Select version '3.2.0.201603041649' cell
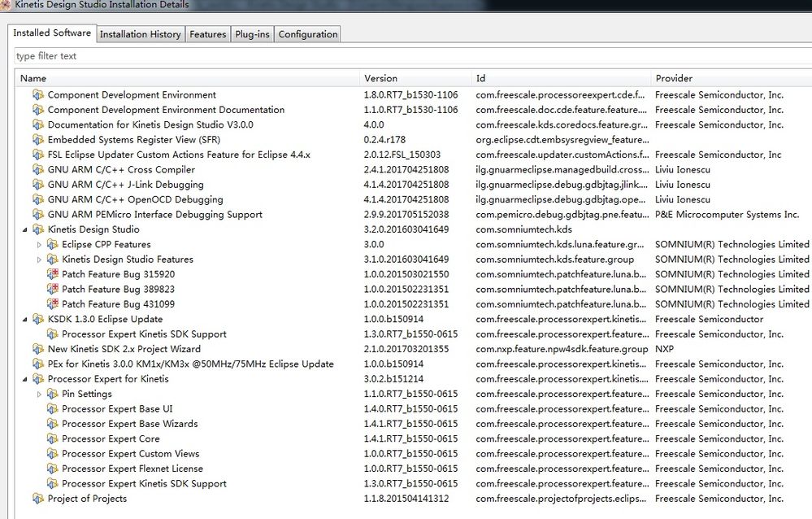Image resolution: width=812 pixels, height=519 pixels. pos(406,229)
